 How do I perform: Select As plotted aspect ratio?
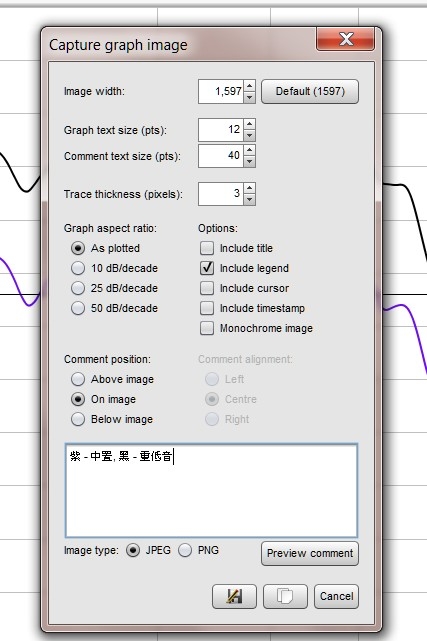click(78, 248)
